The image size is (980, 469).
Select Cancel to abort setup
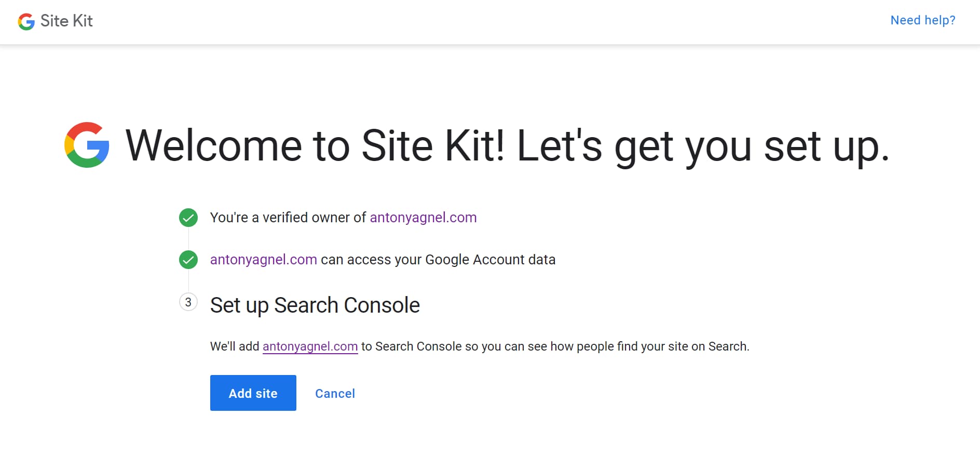point(335,393)
